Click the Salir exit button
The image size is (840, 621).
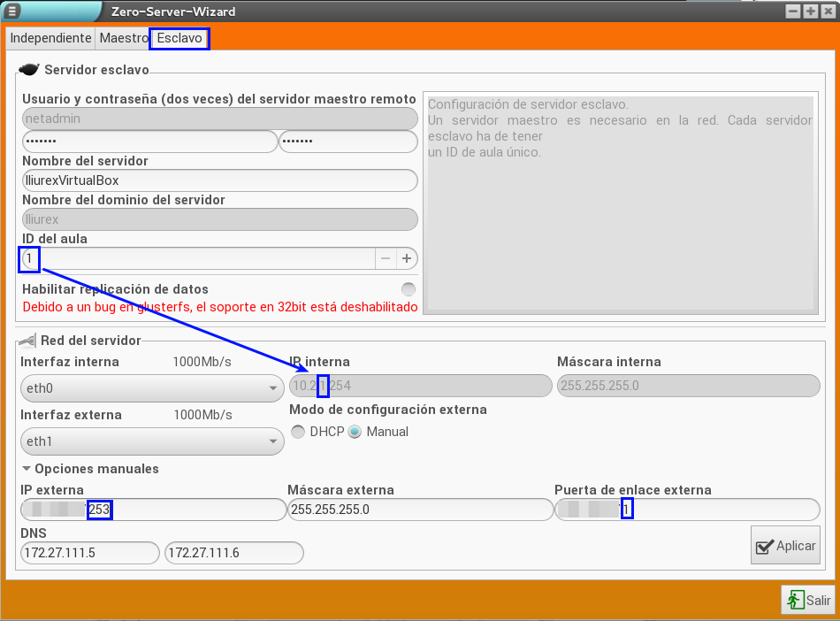(807, 600)
